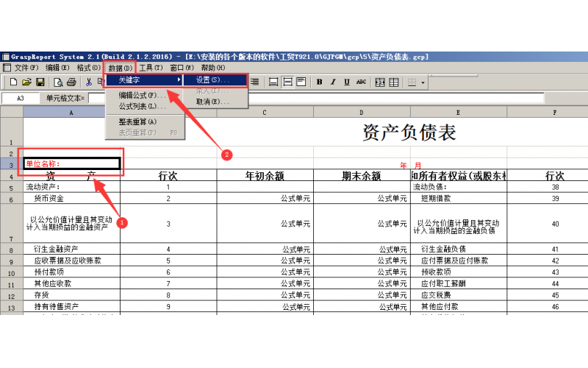The width and height of the screenshot is (588, 368).
Task: Click the Save disk icon
Action: coord(40,82)
